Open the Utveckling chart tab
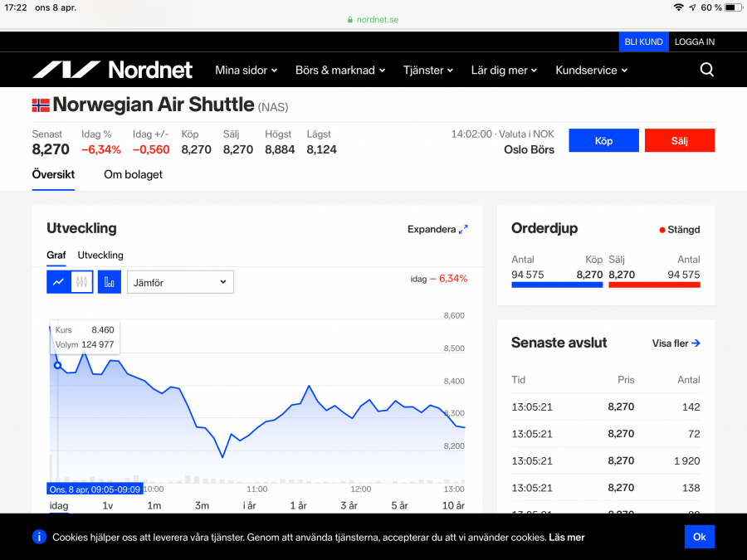Screen dimensions: 747x560 [100, 255]
